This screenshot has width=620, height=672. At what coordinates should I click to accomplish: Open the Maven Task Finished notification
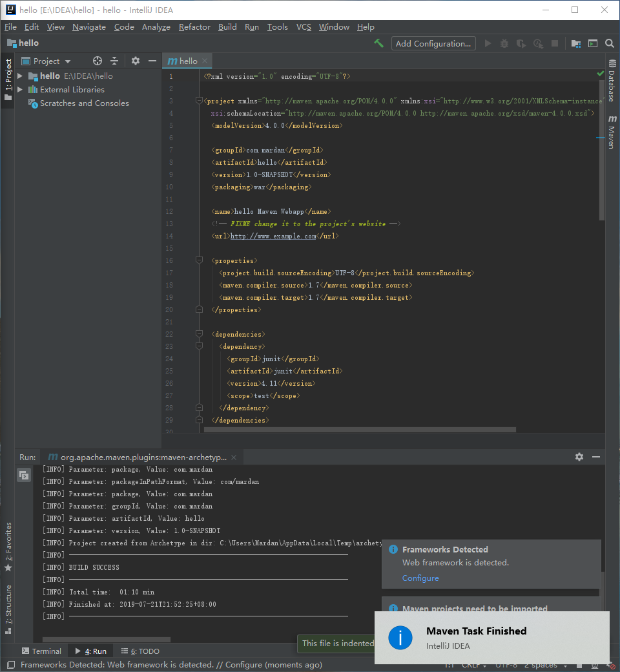tap(492, 638)
